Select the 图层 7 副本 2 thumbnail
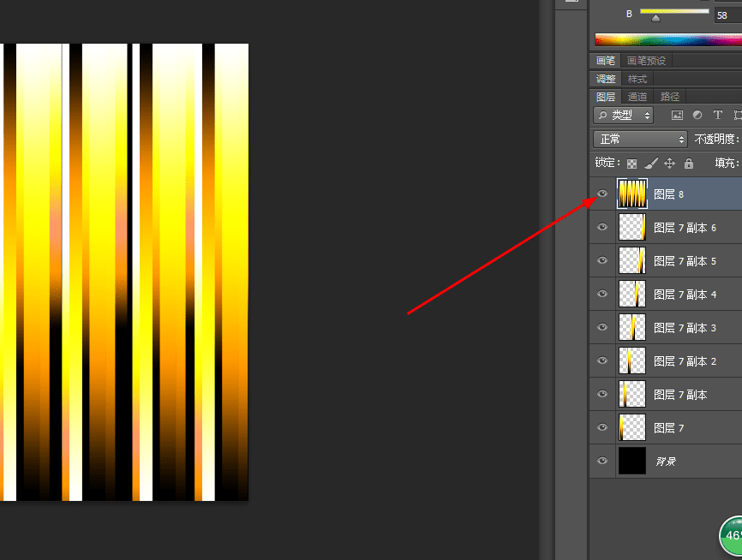The width and height of the screenshot is (742, 560). pyautogui.click(x=632, y=360)
